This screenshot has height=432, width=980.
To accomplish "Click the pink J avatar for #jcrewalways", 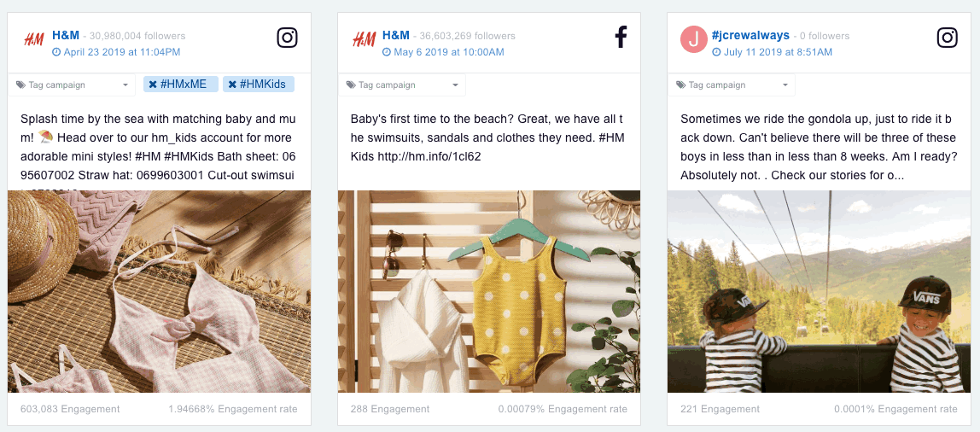I will (x=694, y=40).
